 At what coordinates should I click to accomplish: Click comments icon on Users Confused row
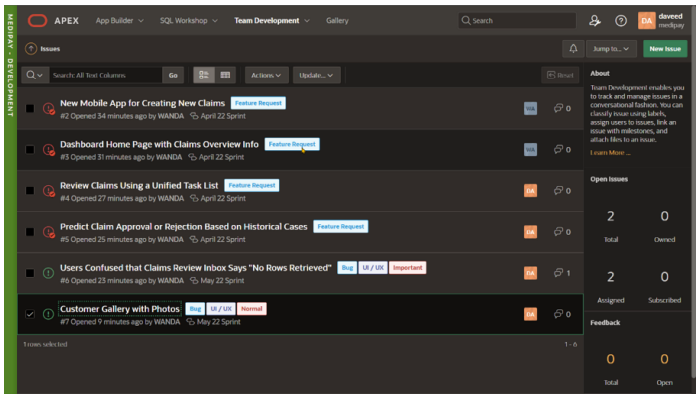tap(558, 272)
